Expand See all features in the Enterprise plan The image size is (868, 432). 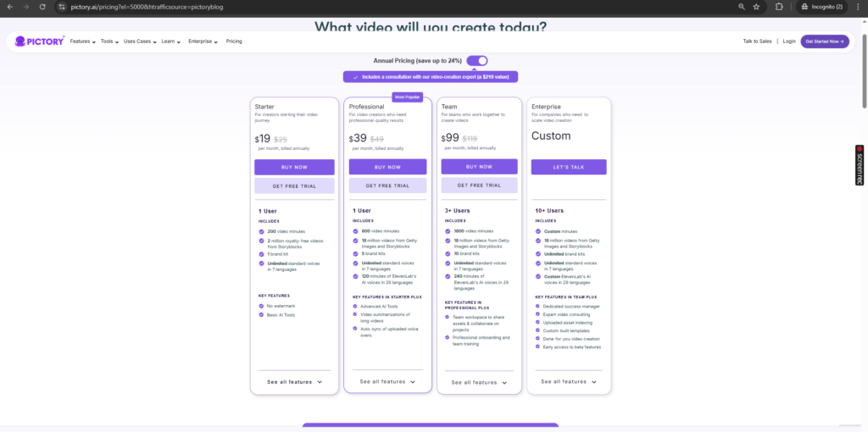tap(569, 382)
